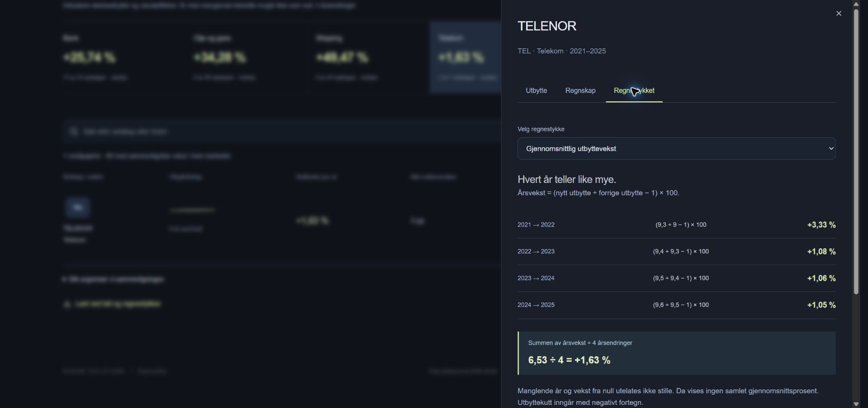Click the 6,53 ÷ 4 = +1,63 % summary box
The height and width of the screenshot is (408, 868).
pyautogui.click(x=677, y=353)
